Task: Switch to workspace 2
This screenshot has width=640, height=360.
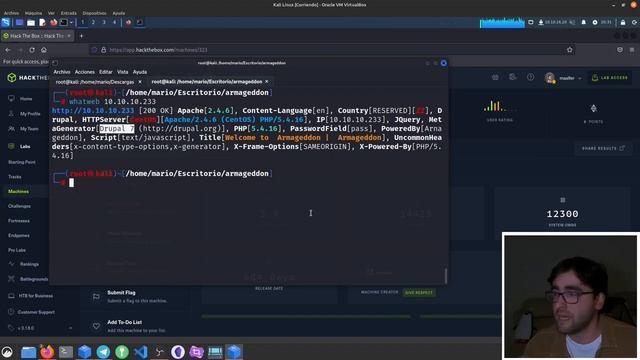Action: point(93,22)
